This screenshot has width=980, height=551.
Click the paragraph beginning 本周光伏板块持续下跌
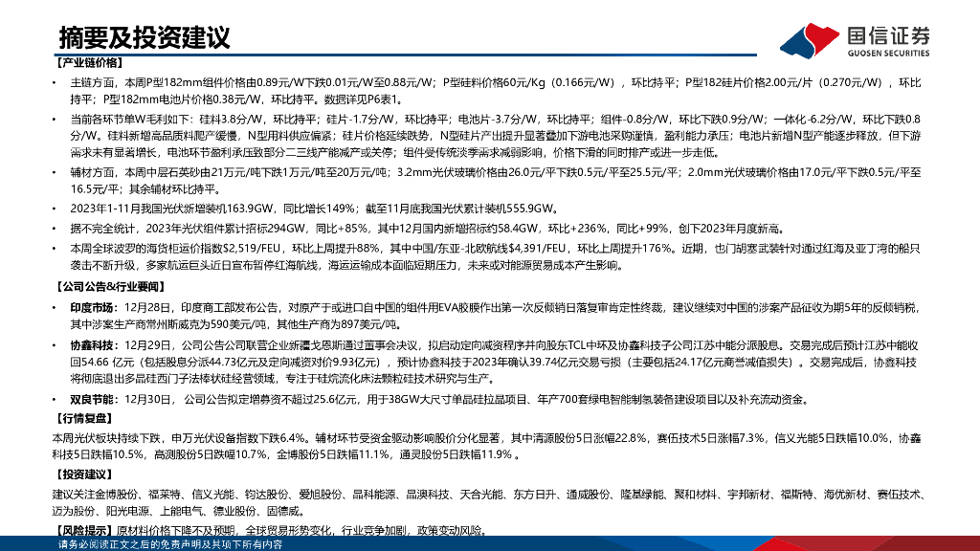[x=487, y=446]
